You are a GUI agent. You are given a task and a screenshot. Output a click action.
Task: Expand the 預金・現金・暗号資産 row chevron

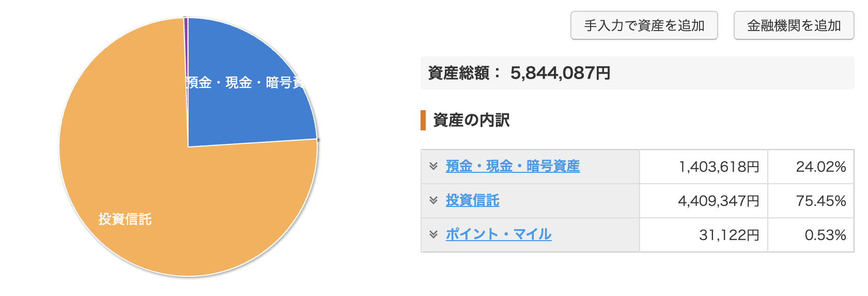(x=433, y=166)
